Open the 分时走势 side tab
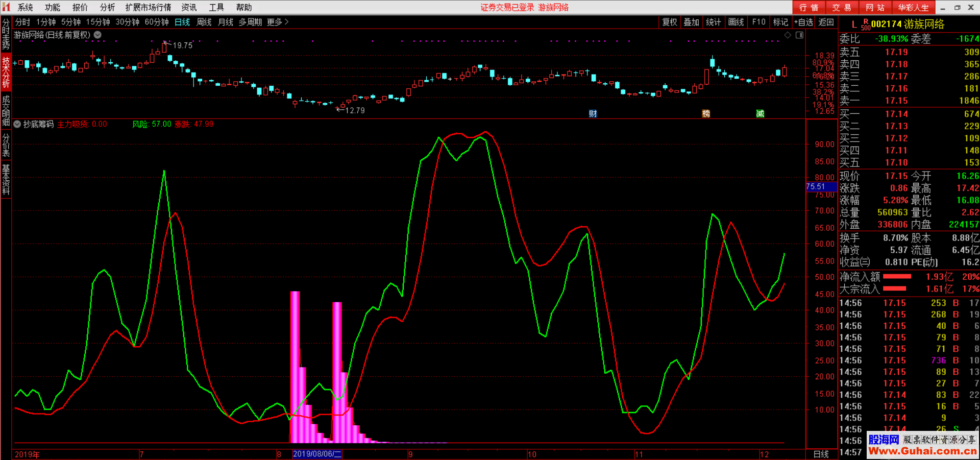The width and height of the screenshot is (980, 460). [x=6, y=34]
